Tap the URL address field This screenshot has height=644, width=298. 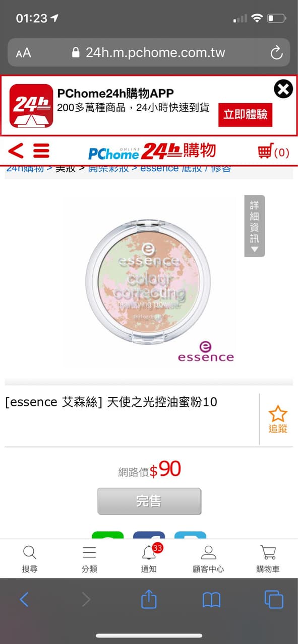[x=149, y=52]
